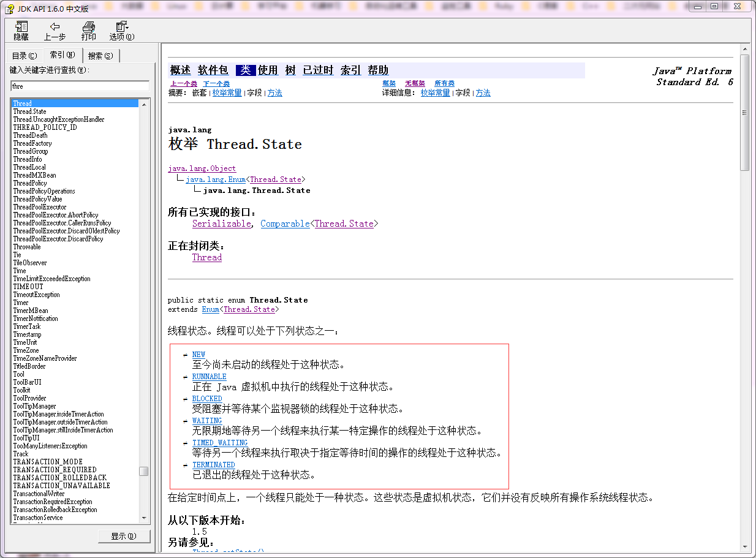Open the Index (索引) link in the navigation bar

[x=350, y=70]
